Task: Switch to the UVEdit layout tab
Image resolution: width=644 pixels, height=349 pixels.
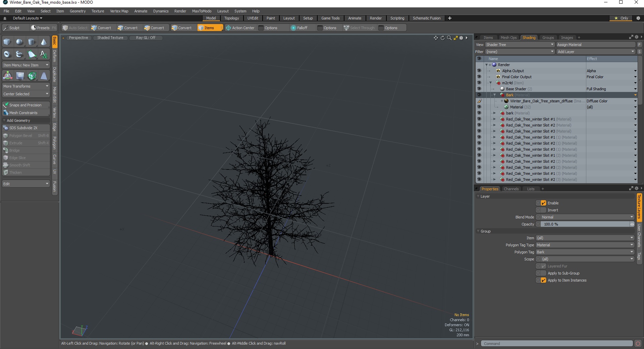Action: 253,18
